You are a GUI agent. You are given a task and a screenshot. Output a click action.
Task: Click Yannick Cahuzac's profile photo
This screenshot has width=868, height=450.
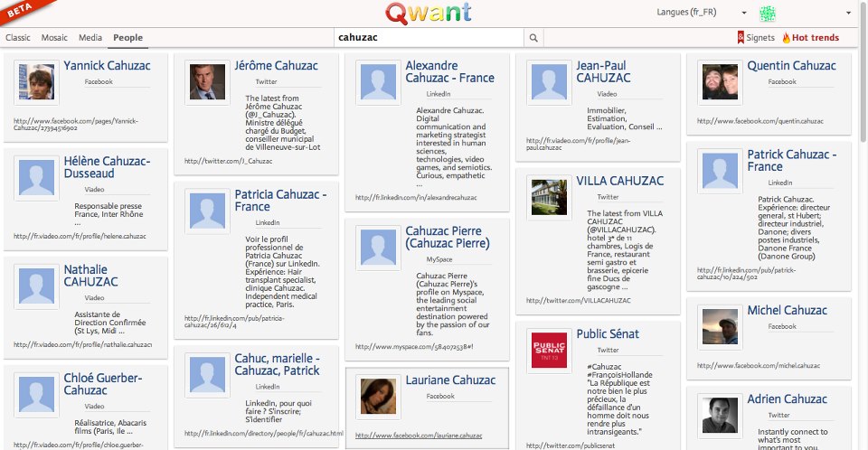point(36,82)
